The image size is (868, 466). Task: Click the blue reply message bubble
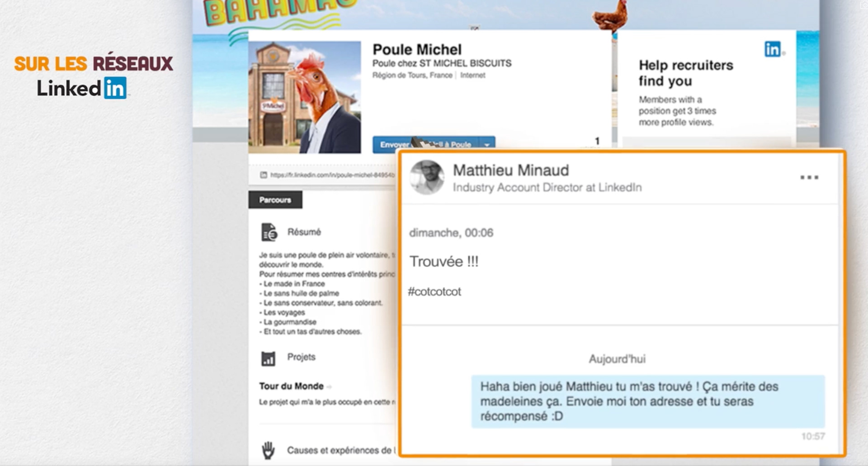(648, 401)
